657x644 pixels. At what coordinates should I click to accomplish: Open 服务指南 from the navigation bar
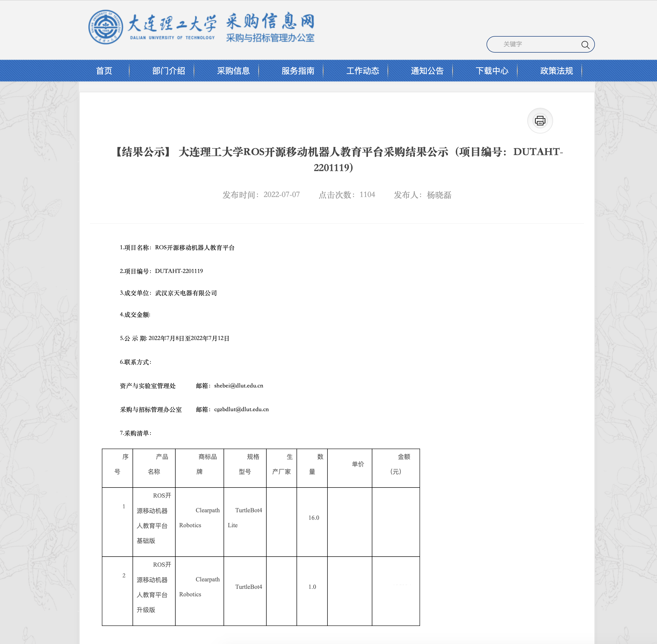(x=298, y=71)
